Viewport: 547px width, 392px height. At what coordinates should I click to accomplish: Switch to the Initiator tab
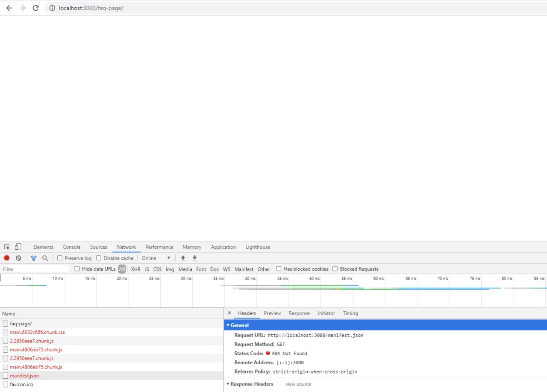tap(326, 313)
